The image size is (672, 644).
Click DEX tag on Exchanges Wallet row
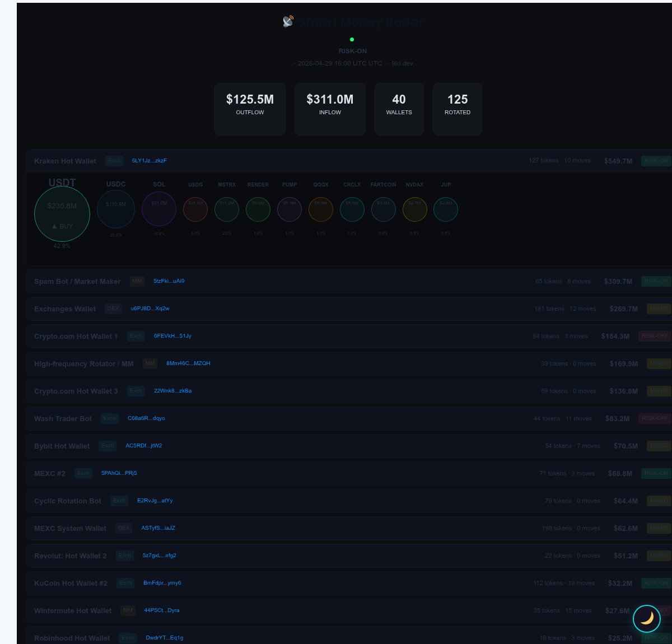click(x=114, y=309)
